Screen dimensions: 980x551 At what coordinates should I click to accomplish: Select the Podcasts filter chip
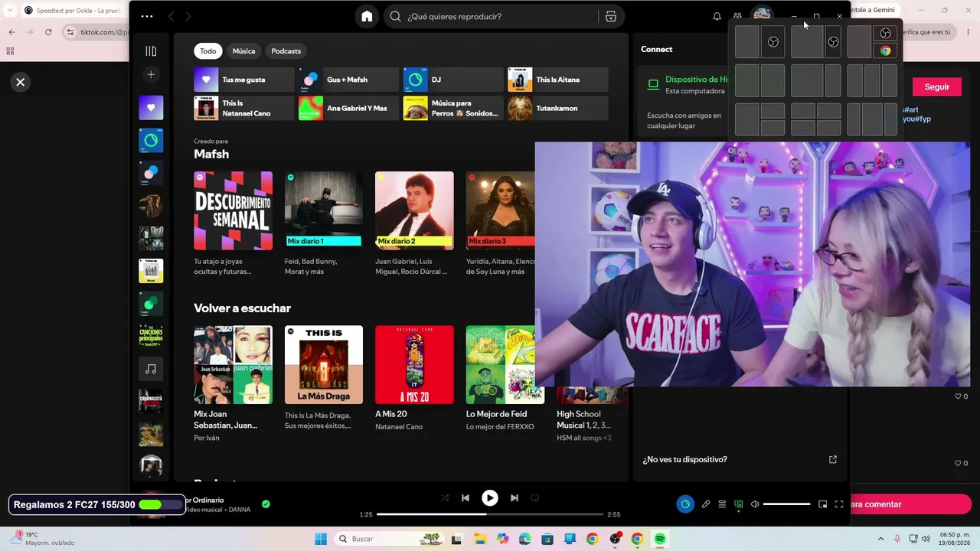pos(286,51)
